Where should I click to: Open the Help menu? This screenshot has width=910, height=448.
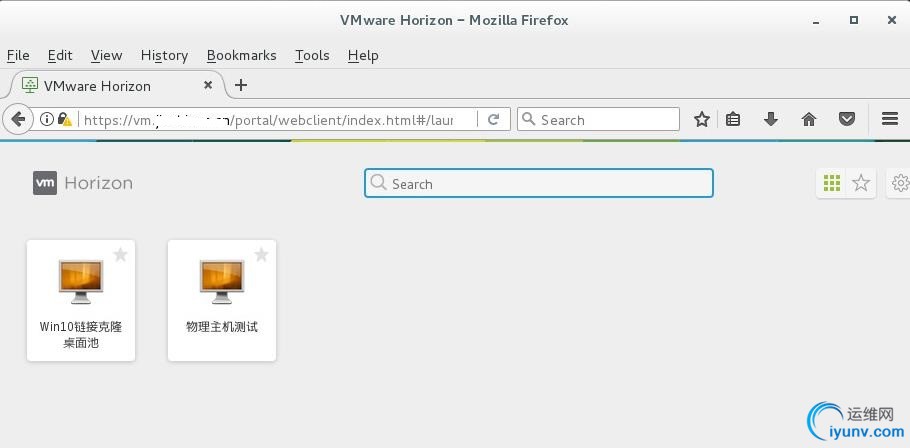pyautogui.click(x=363, y=55)
